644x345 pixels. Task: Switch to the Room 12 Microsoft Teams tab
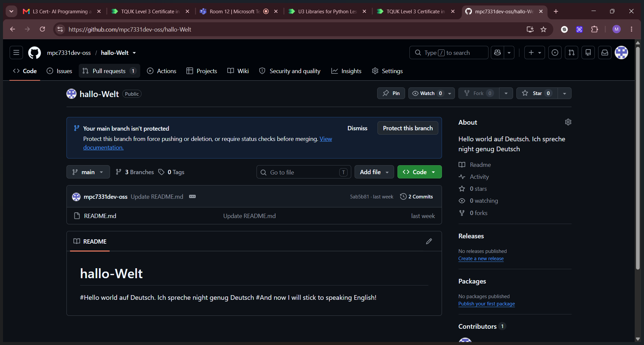click(239, 11)
